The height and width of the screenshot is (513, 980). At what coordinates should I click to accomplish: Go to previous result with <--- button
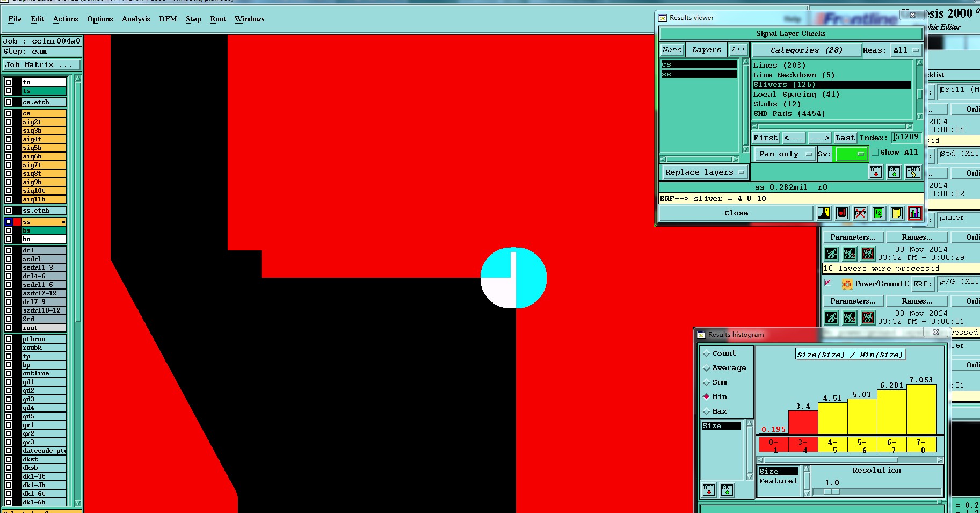pyautogui.click(x=794, y=138)
